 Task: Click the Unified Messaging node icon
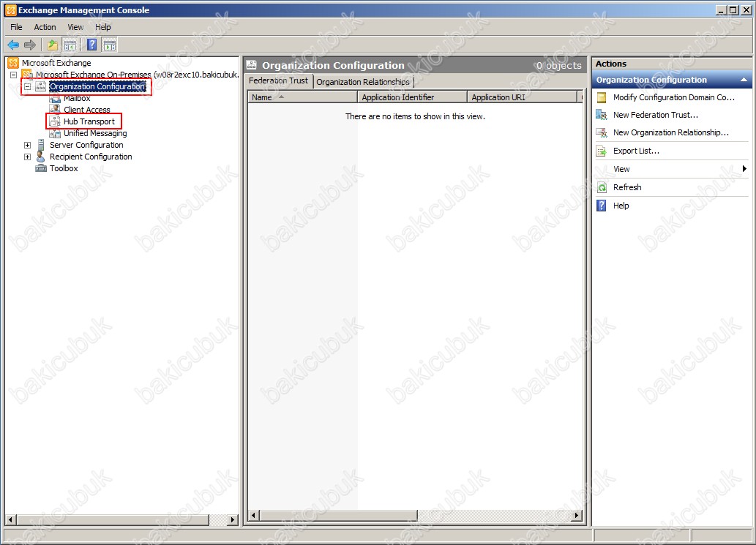pos(55,133)
